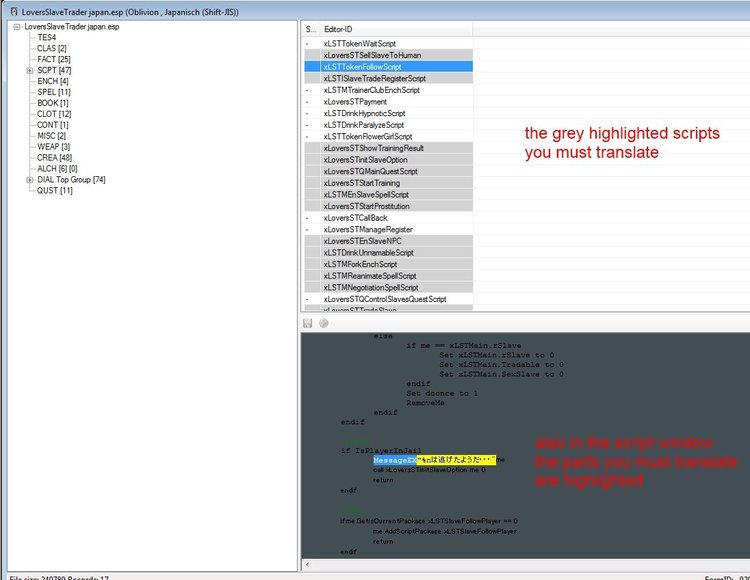Select highlighted row xLSTTokenFollowScript

[388, 67]
